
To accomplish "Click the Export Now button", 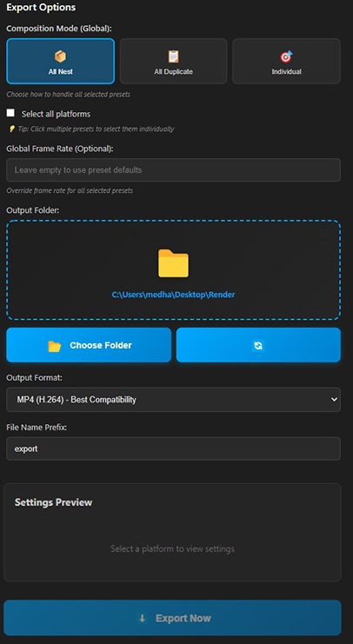I will pos(173,618).
